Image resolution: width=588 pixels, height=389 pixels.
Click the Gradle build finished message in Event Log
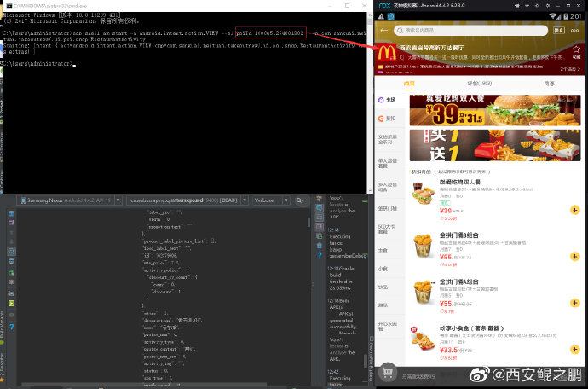point(341,278)
